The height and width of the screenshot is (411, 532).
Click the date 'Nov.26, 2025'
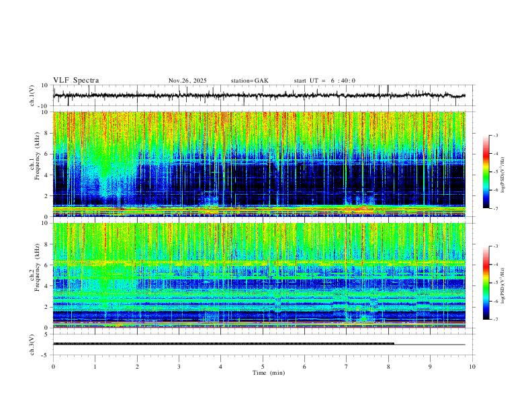(x=187, y=81)
